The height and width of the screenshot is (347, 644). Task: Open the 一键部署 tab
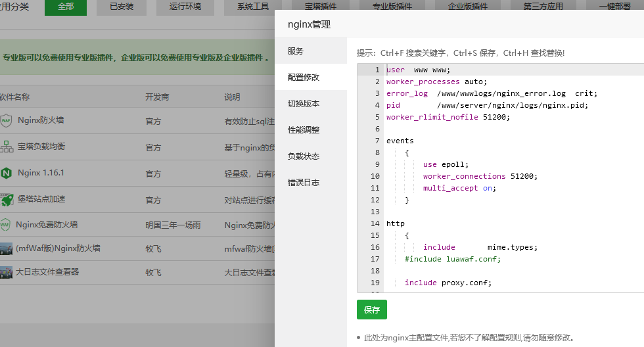615,5
